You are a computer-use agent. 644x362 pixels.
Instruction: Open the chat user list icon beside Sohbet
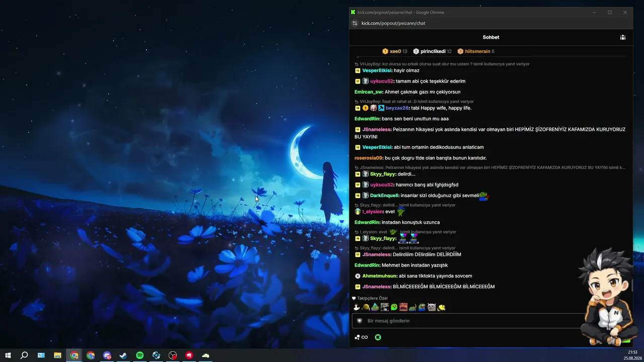click(x=622, y=37)
